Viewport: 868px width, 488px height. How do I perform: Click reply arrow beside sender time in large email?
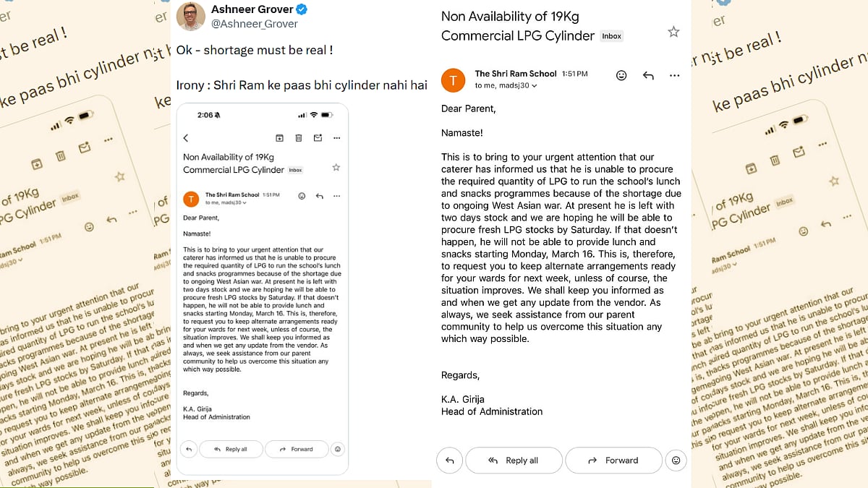click(x=648, y=76)
